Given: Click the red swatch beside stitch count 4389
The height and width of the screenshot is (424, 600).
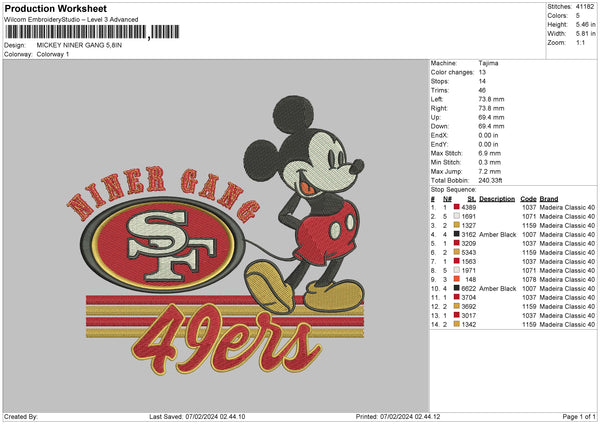Looking at the screenshot, I should 457,207.
